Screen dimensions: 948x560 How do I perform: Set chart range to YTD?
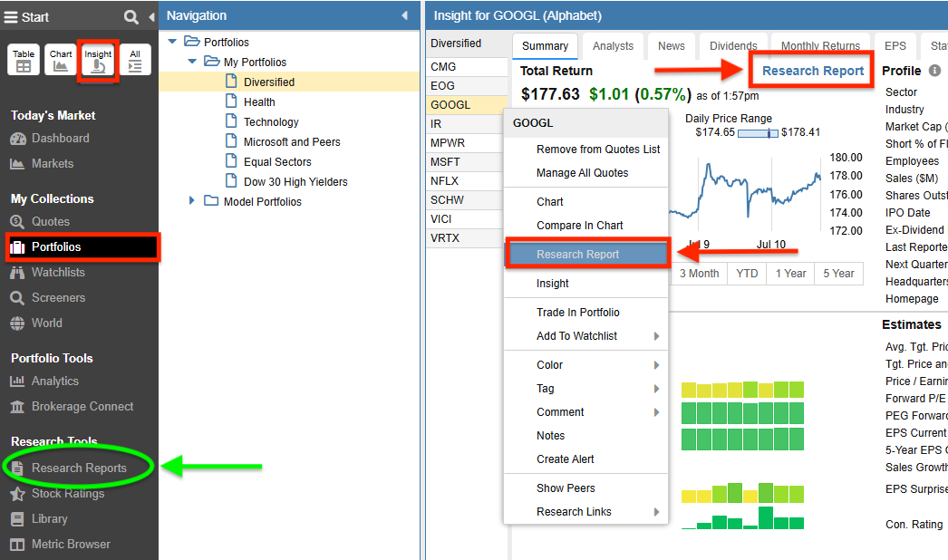[747, 274]
